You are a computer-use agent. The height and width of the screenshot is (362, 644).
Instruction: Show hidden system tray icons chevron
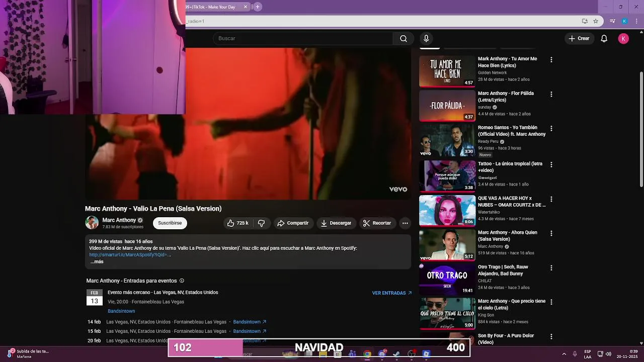(564, 354)
